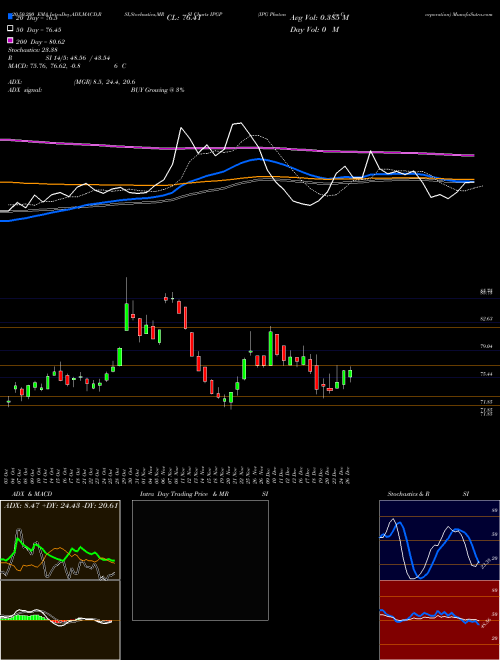Click the blue 20 Day legend swatch
Viewport: 500px width, 660px height.
(11, 16)
